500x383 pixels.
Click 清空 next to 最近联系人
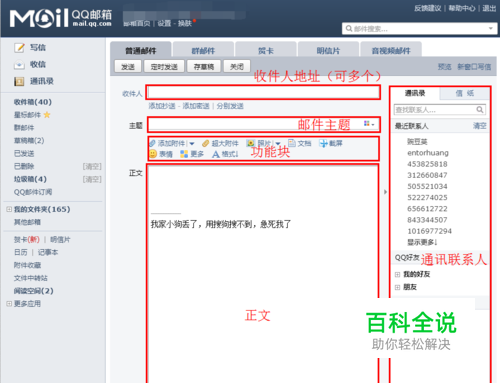click(480, 126)
